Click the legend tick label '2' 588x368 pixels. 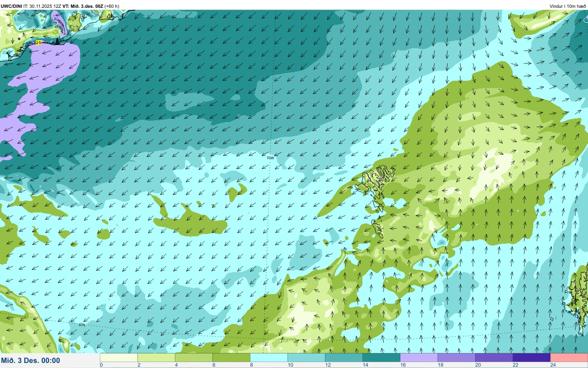click(x=138, y=365)
